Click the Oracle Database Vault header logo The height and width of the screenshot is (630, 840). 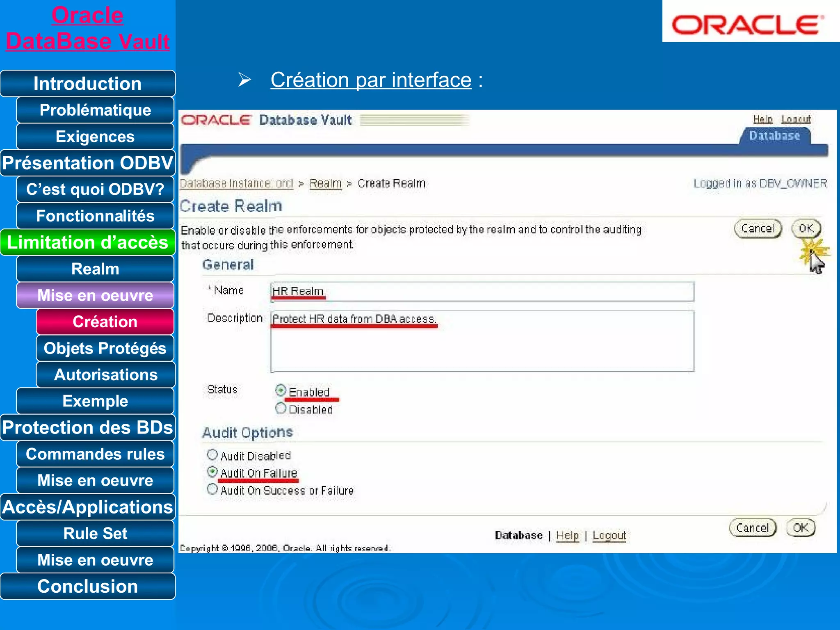(x=267, y=120)
